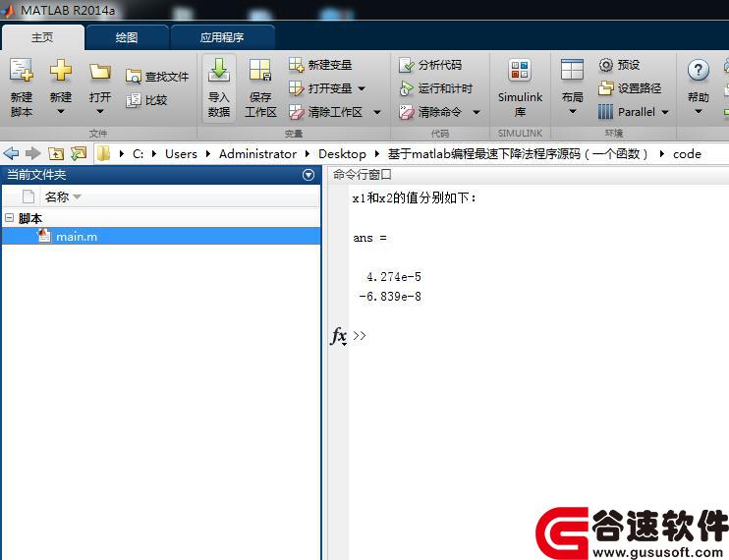Go forward with the right arrow
The image size is (729, 560).
(x=32, y=153)
